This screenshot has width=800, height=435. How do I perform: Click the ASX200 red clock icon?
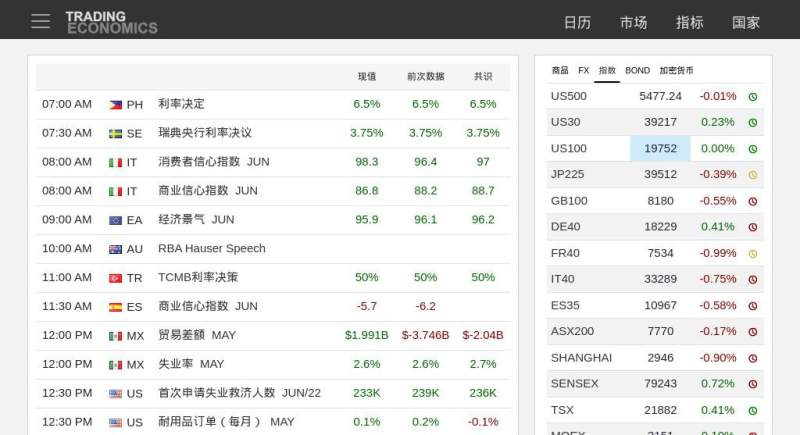click(753, 331)
